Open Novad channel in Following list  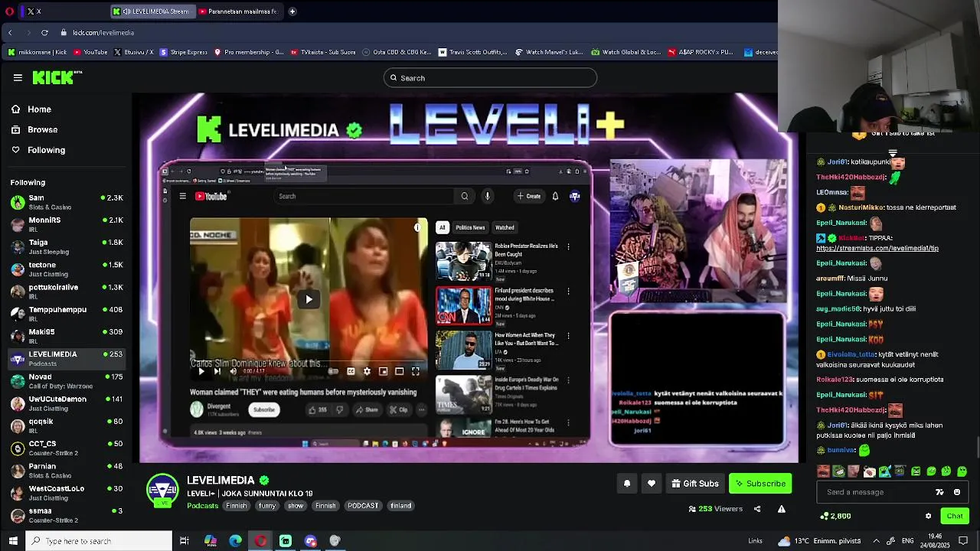[x=67, y=381]
